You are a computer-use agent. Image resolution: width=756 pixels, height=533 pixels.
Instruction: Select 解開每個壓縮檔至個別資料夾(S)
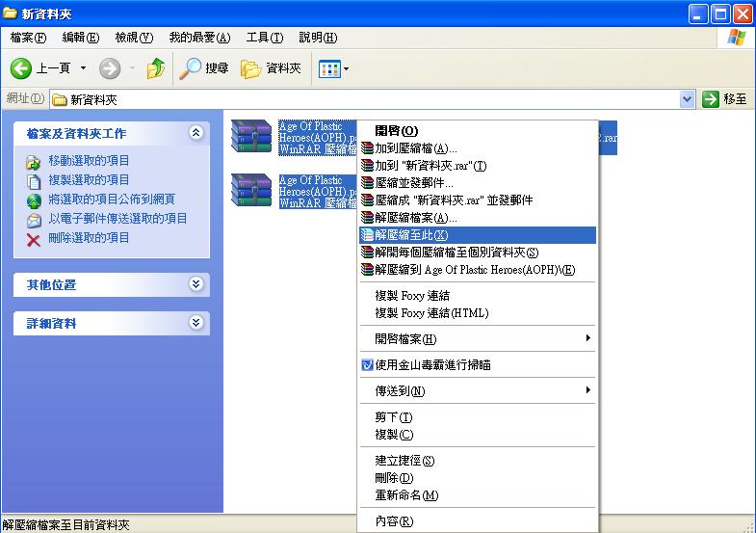pyautogui.click(x=478, y=253)
